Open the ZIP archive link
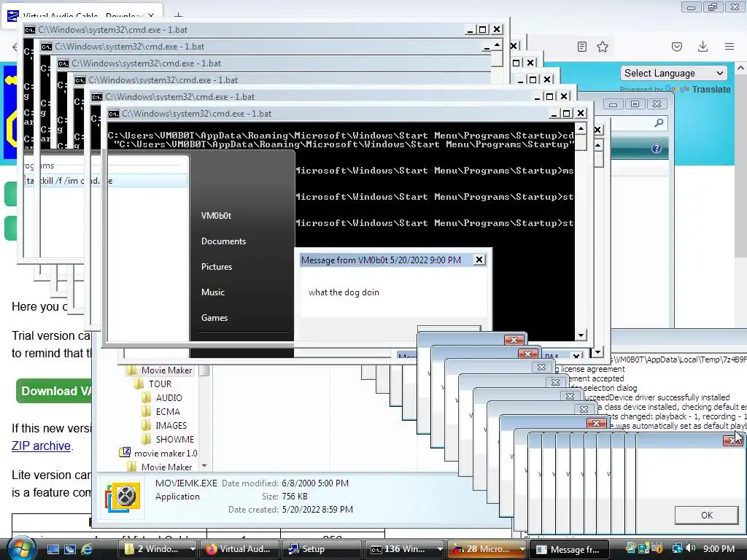 41,446
